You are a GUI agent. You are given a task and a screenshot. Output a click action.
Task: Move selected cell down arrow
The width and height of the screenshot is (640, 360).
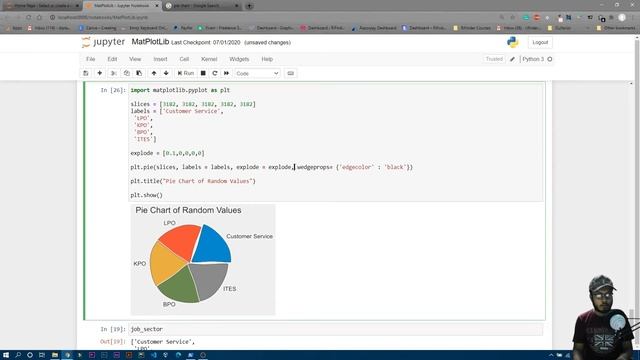click(166, 73)
